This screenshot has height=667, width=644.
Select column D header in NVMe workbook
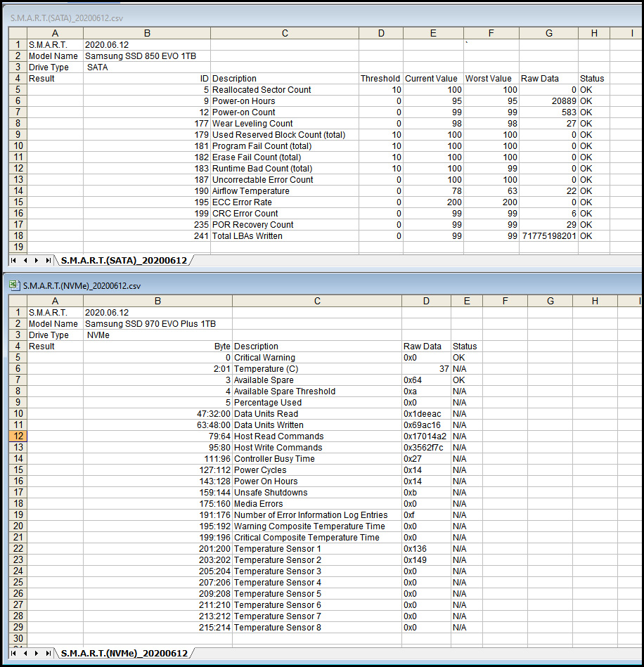click(426, 301)
